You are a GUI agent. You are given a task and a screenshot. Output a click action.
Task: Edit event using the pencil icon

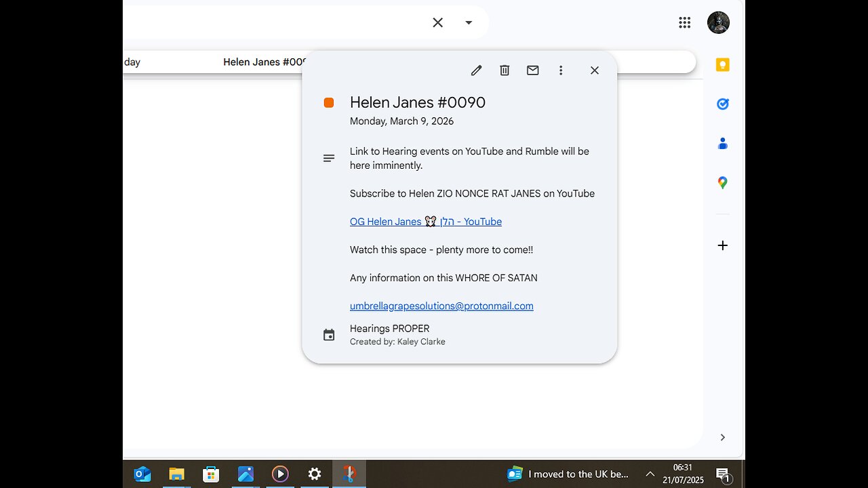tap(476, 70)
